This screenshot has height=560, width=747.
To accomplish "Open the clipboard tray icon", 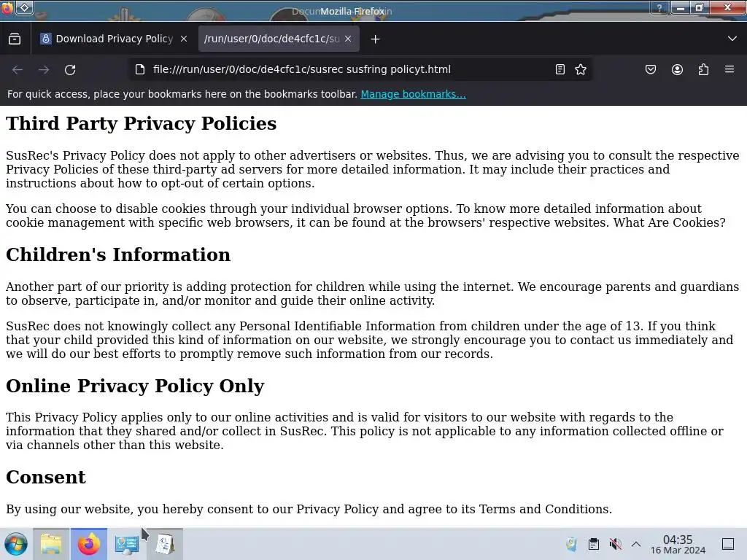I will (594, 544).
